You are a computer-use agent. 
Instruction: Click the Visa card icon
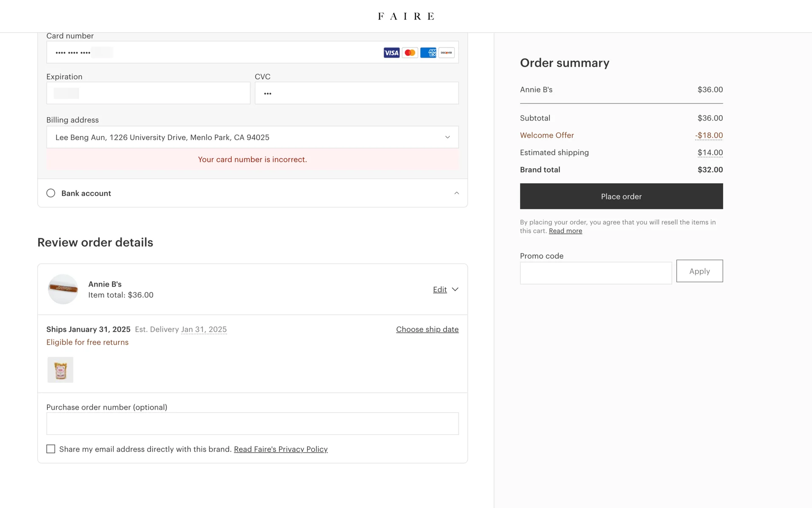(391, 53)
